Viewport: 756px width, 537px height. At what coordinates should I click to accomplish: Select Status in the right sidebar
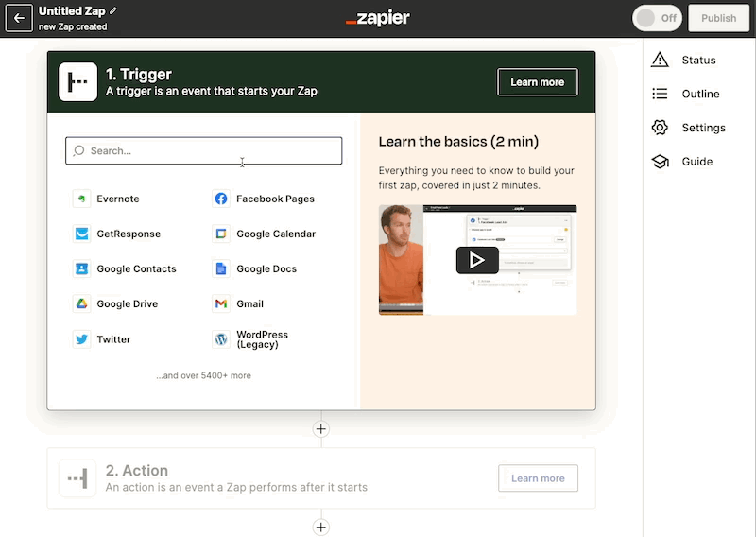pos(698,61)
